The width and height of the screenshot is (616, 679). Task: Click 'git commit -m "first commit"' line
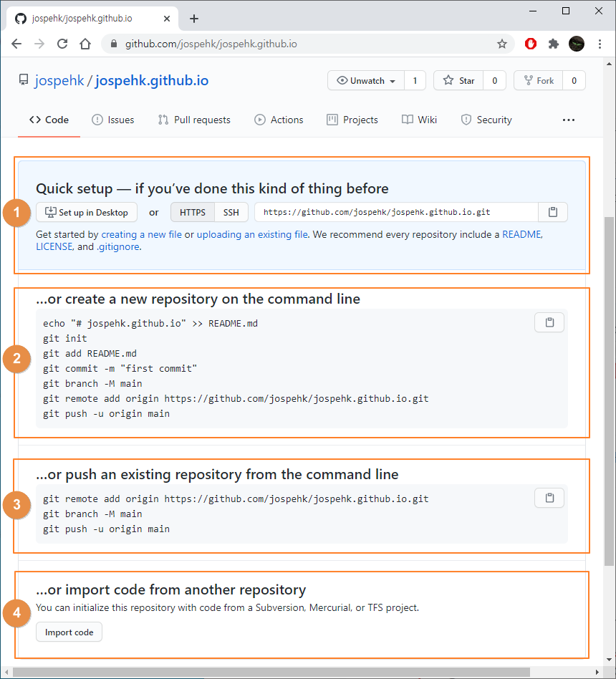[x=120, y=369]
